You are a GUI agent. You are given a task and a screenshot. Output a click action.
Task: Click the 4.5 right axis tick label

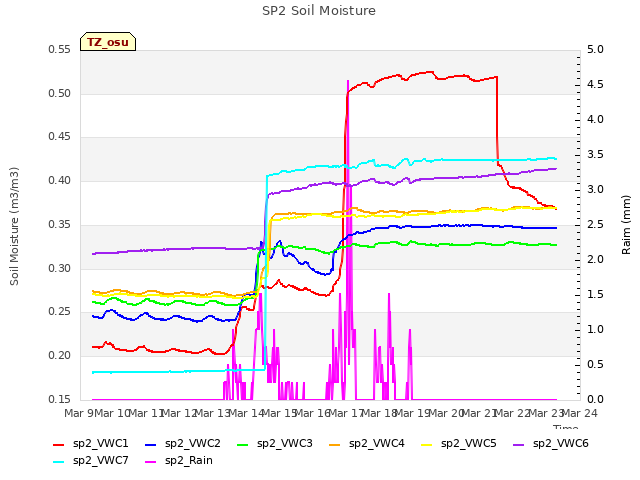(x=595, y=84)
